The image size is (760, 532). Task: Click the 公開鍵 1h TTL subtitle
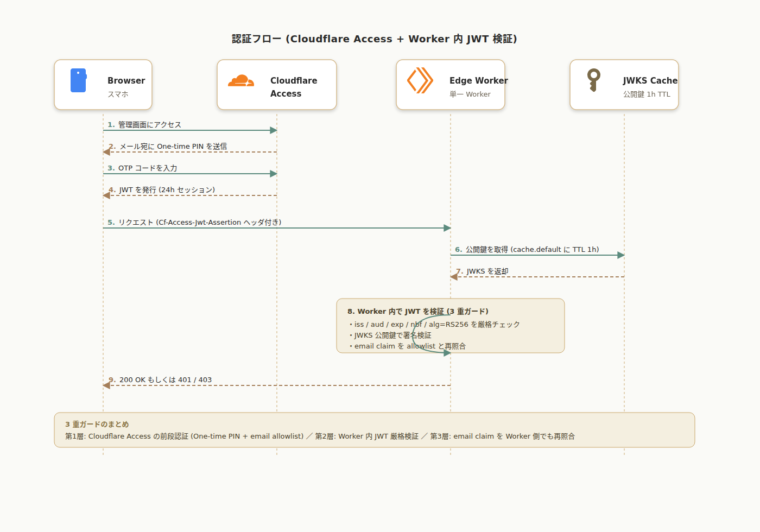coord(647,94)
